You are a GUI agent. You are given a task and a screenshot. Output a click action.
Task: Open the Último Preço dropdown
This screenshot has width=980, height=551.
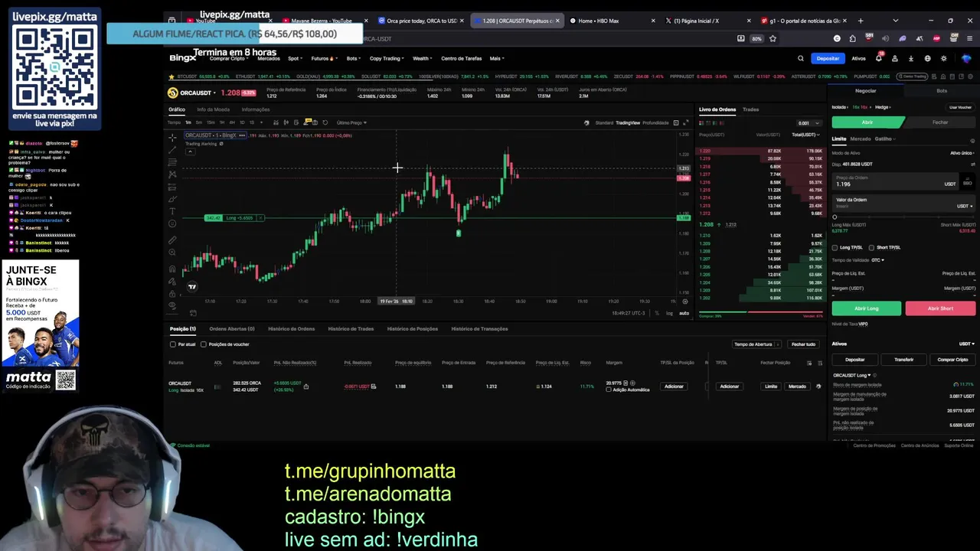(352, 122)
